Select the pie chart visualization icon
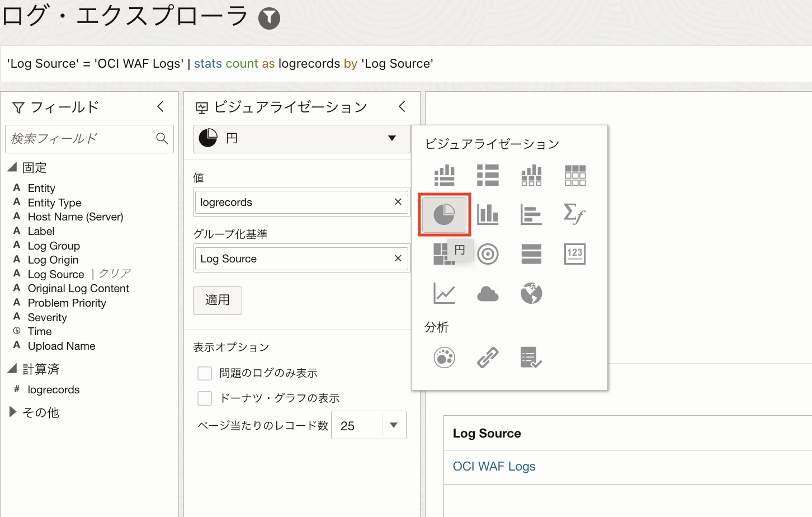 (444, 214)
